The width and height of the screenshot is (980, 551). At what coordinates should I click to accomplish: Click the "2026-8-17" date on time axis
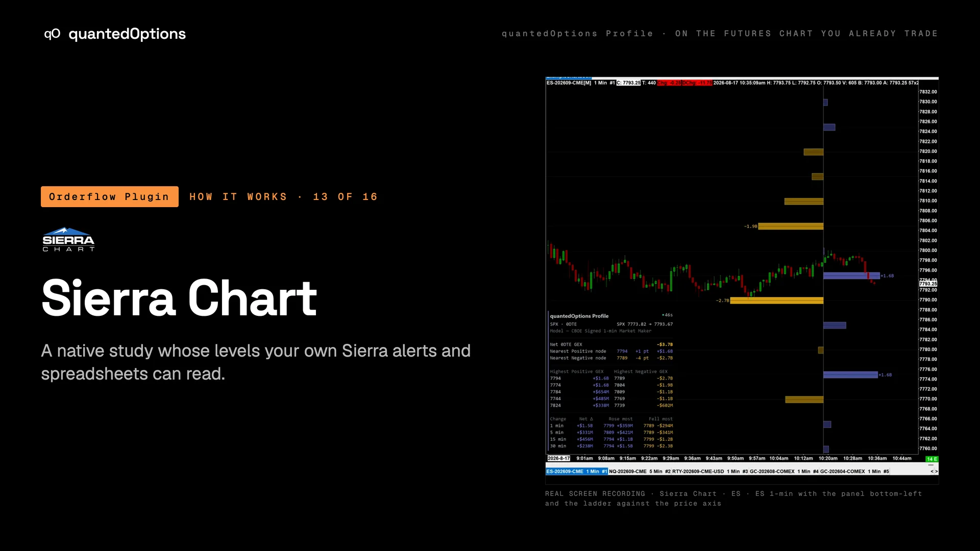pyautogui.click(x=559, y=459)
